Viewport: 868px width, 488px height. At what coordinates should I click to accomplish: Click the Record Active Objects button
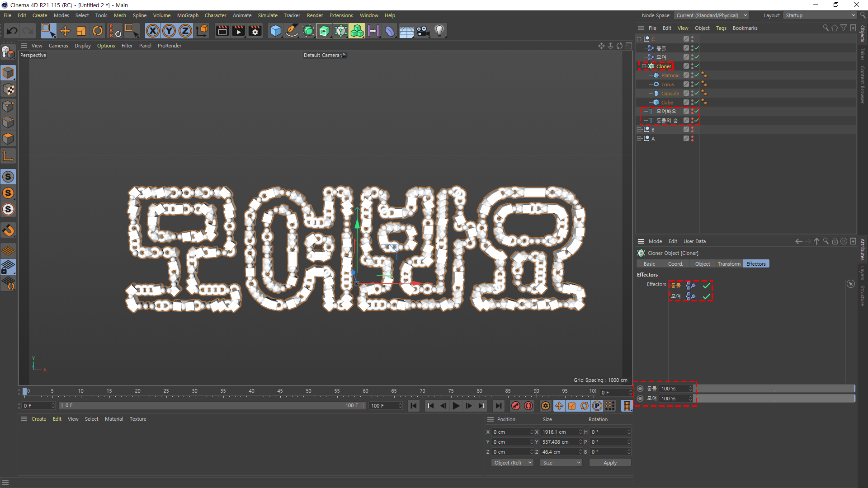[x=515, y=406]
